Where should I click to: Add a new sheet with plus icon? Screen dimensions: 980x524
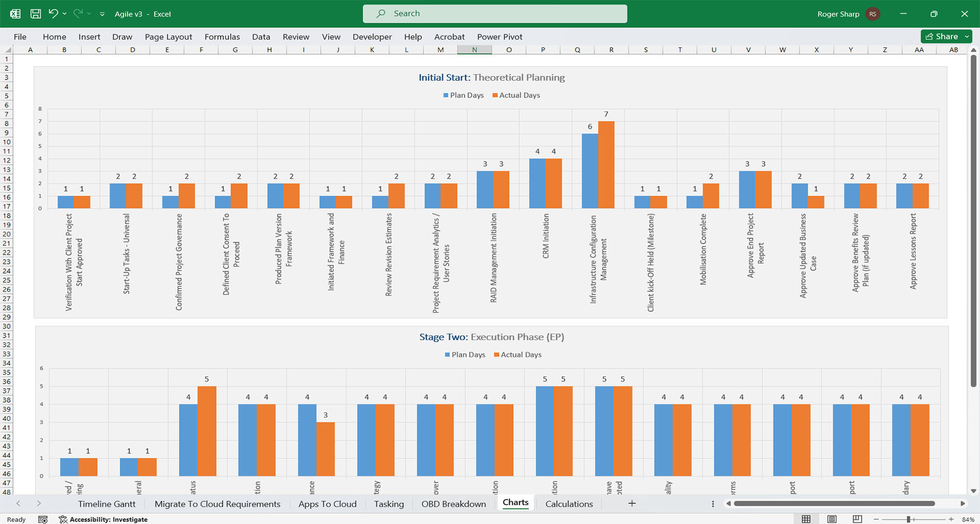[632, 503]
